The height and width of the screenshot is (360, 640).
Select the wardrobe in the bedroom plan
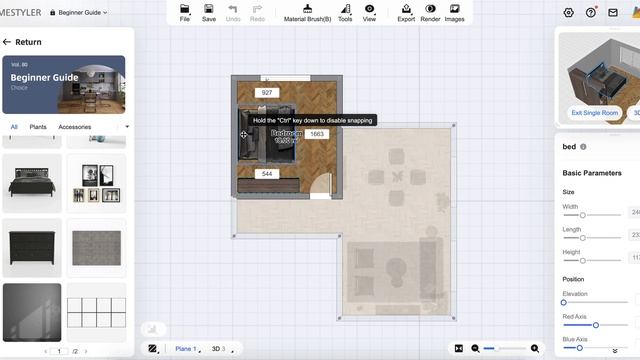pos(269,185)
